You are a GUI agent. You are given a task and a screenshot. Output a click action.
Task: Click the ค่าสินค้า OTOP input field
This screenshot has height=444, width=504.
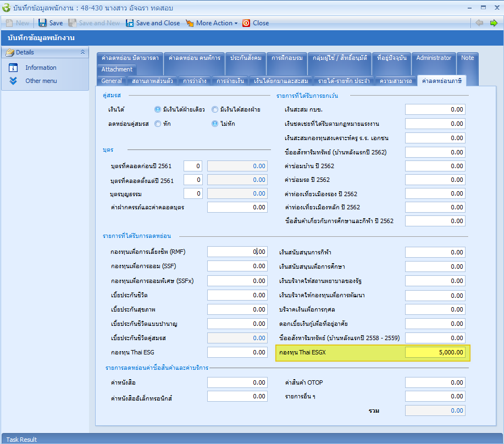(435, 382)
